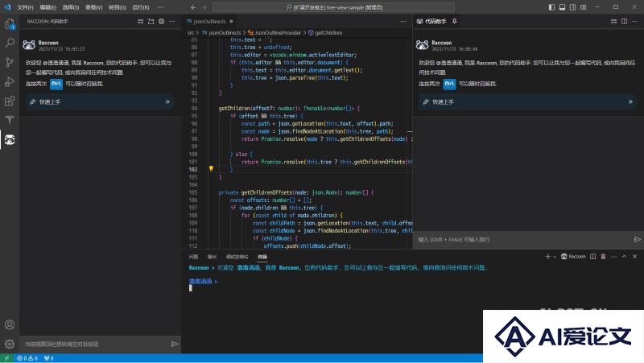Click the history list icon in right 代码助手 panel
Viewport: 644px width, 363px height.
tap(613, 22)
